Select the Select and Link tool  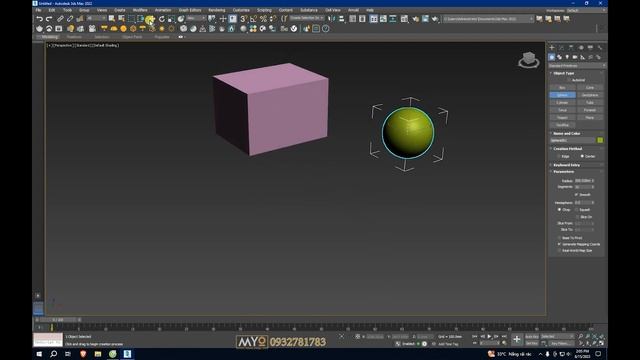60,19
